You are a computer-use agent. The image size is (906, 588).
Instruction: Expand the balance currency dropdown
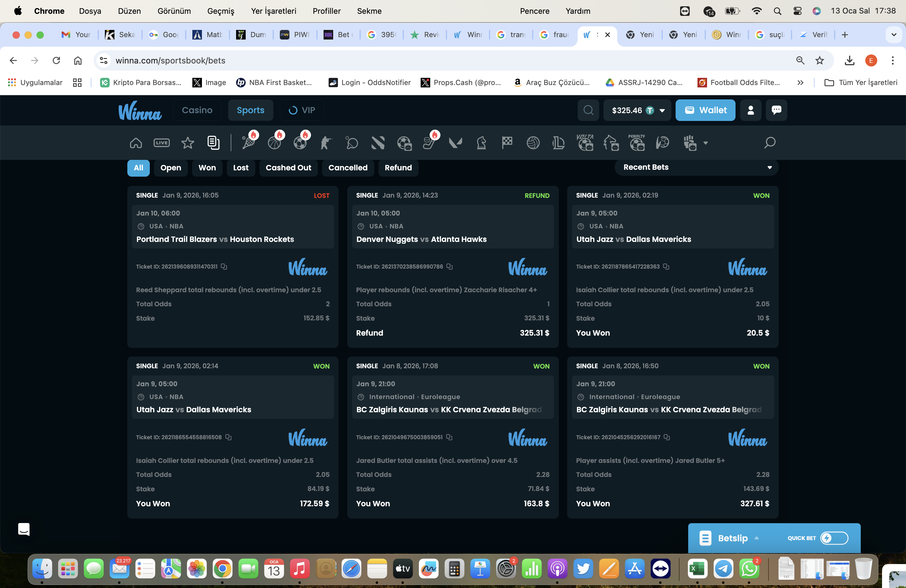tap(662, 111)
